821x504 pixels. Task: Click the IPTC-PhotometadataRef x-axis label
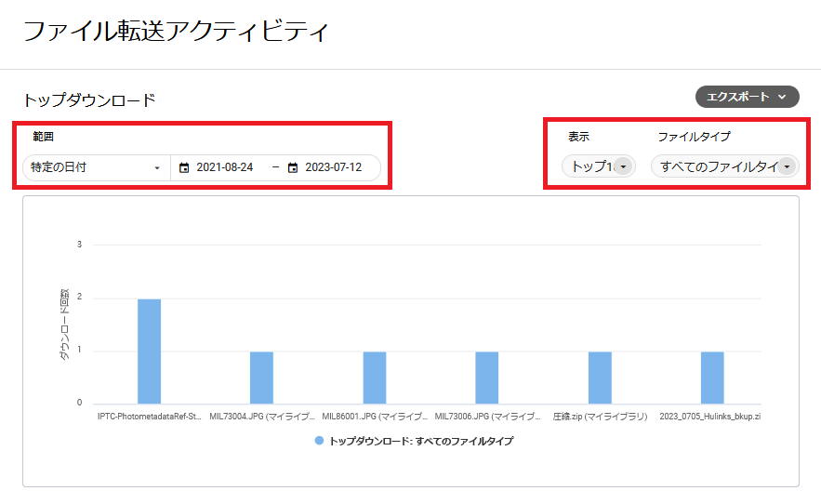pyautogui.click(x=149, y=418)
